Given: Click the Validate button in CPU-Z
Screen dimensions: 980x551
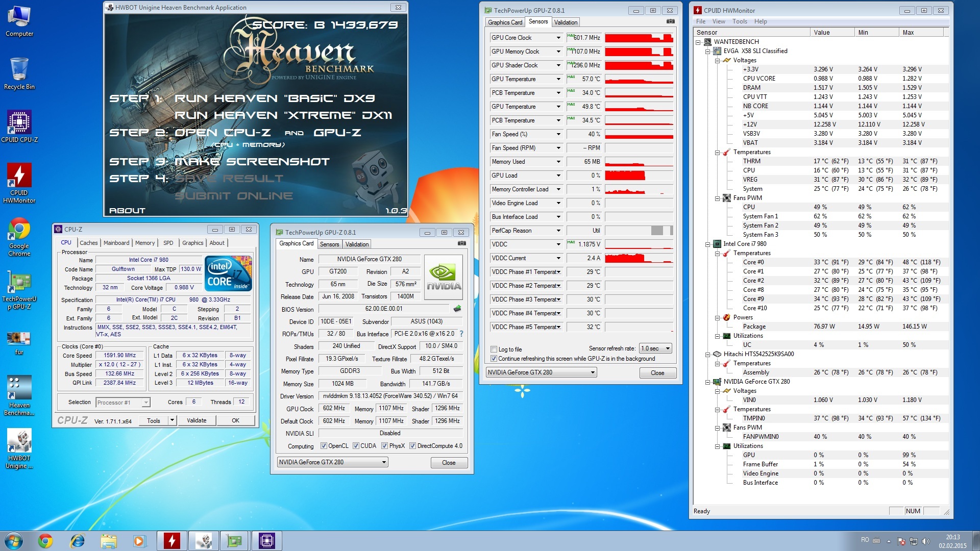Looking at the screenshot, I should pos(197,420).
